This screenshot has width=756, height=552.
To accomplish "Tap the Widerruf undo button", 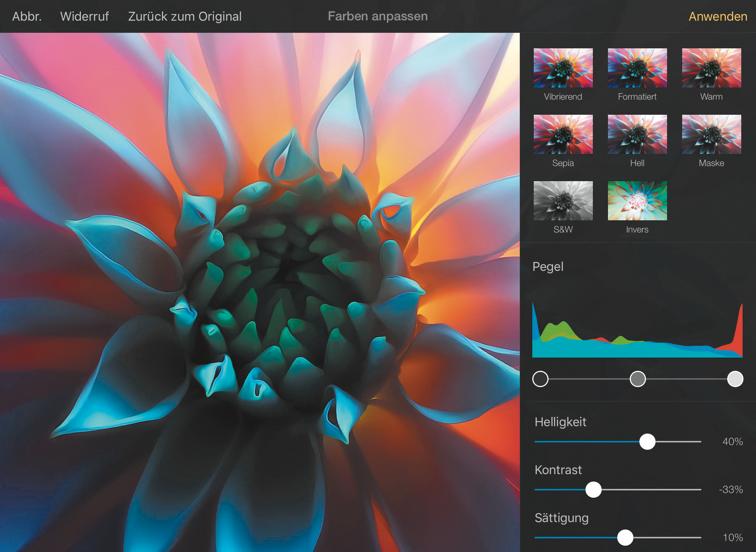I will 84,17.
